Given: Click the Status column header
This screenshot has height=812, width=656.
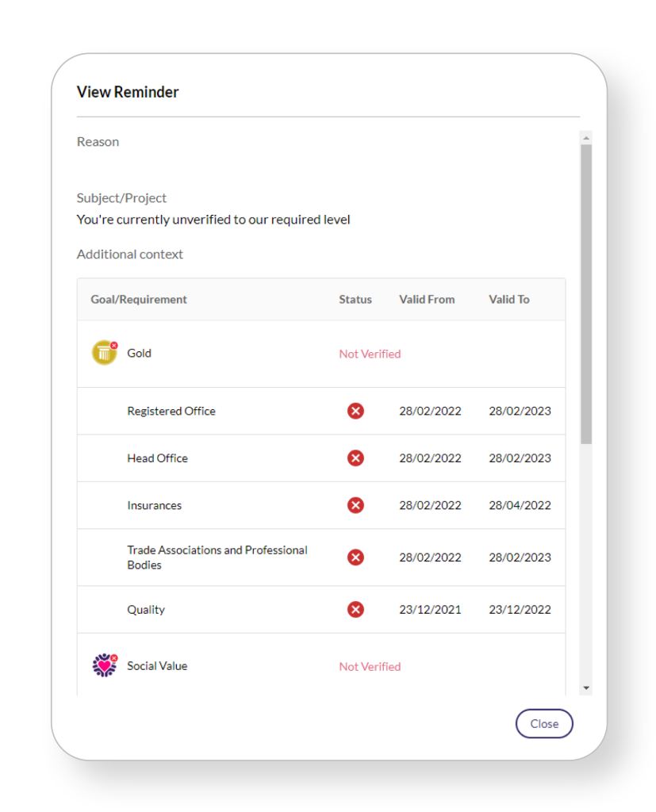Looking at the screenshot, I should click(355, 300).
